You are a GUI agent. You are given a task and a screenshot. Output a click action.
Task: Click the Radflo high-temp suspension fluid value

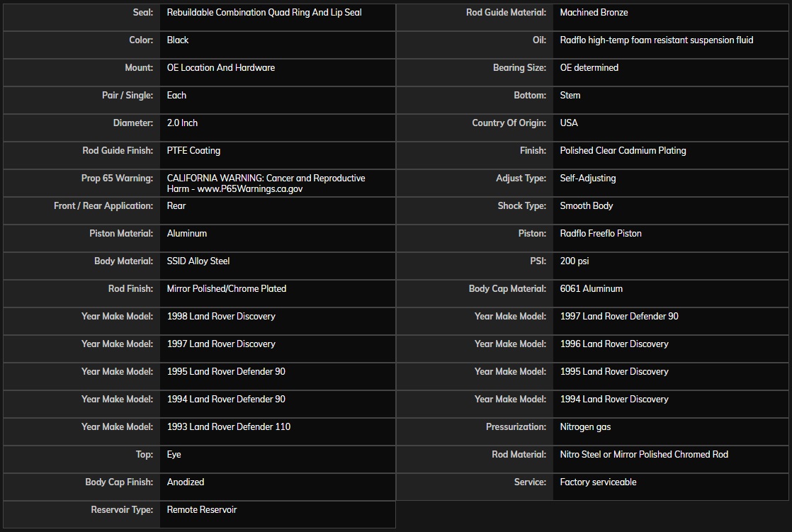[657, 40]
